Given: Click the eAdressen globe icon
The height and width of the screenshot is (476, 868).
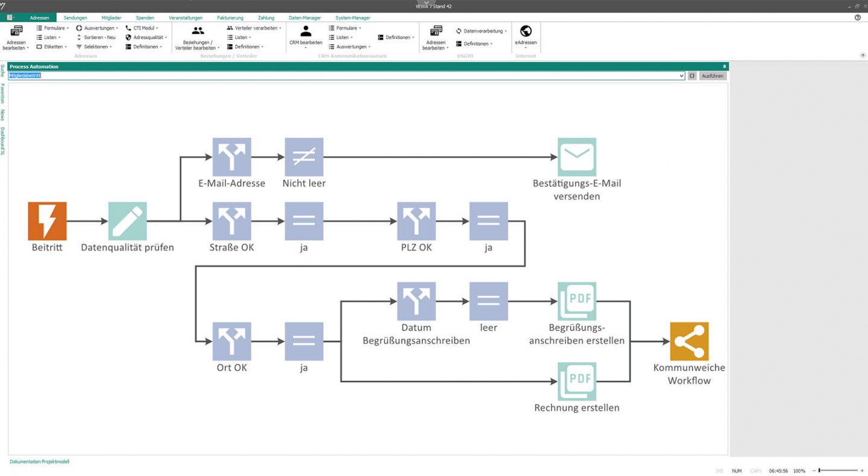Looking at the screenshot, I should coord(526,31).
